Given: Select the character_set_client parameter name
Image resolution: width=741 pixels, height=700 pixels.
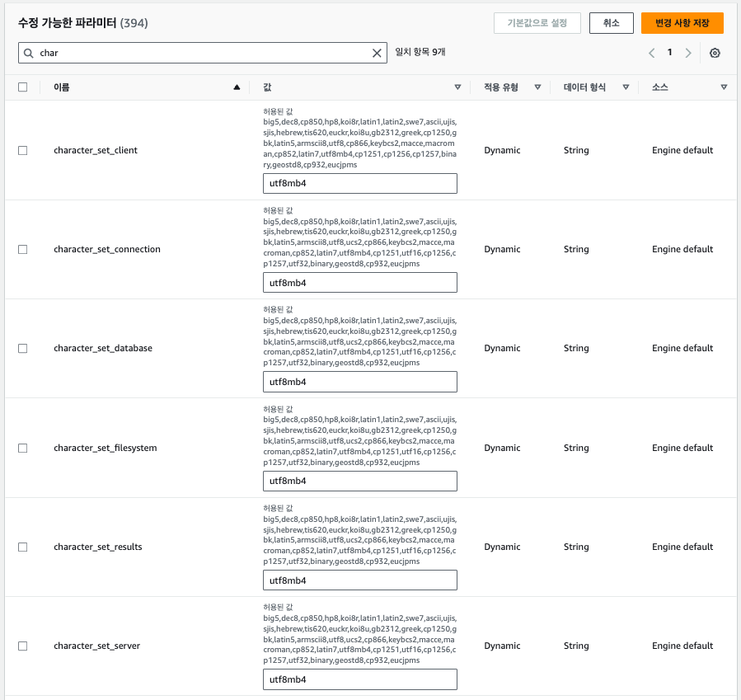Looking at the screenshot, I should [96, 150].
